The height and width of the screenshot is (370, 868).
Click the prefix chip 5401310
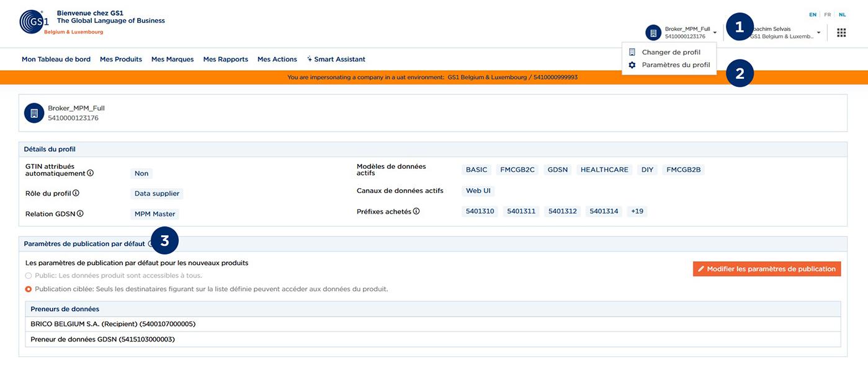(480, 211)
